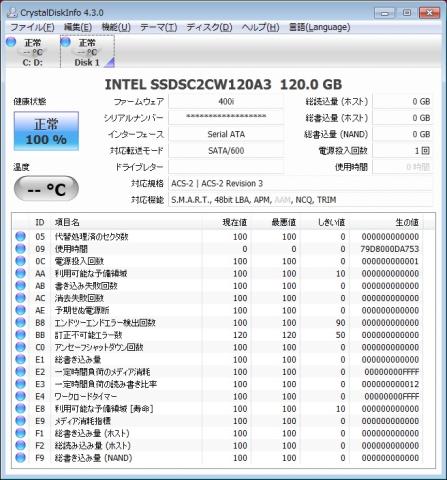This screenshot has width=447, height=480.
Task: Click the SATA/600 transfer mode field
Action: pos(226,150)
